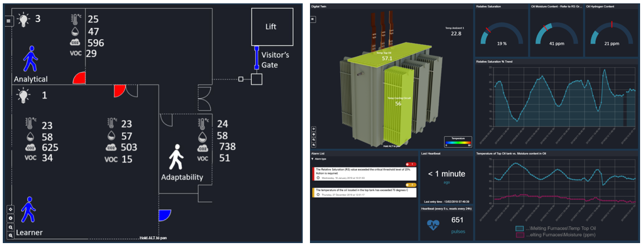Screen dimensions: 644x247
Task: Click the blue door at bottom of floor plan
Action: [164, 215]
